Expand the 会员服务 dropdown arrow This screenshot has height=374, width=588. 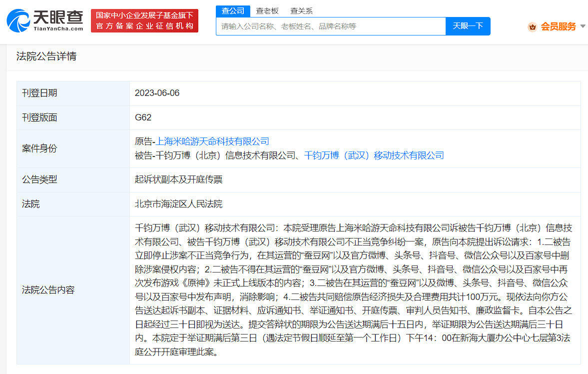click(583, 26)
